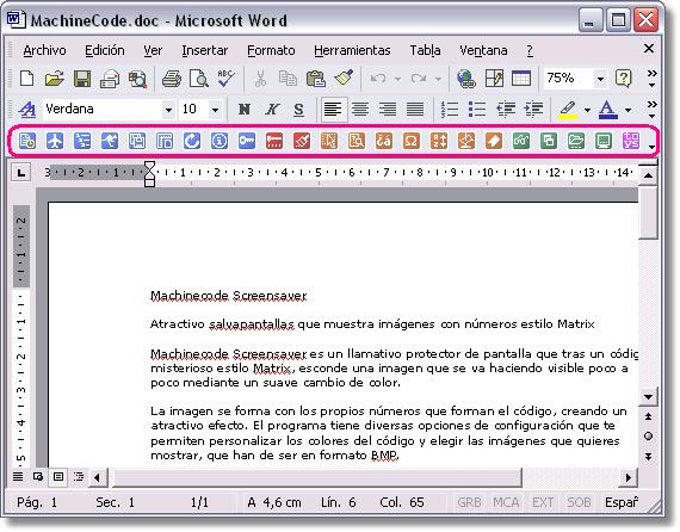The image size is (680, 532).
Task: Open print preview with magnifier-page icon
Action: (x=199, y=79)
